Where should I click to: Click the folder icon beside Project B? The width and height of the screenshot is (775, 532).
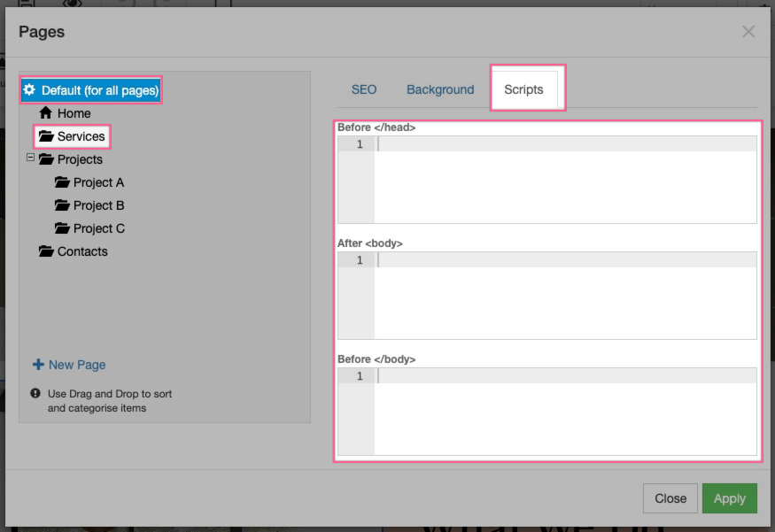point(62,204)
